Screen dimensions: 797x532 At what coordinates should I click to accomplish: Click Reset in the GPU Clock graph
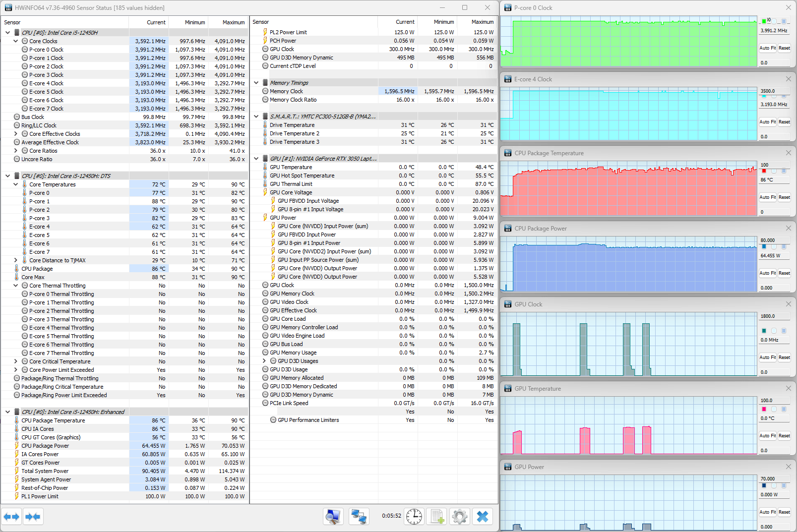(784, 357)
